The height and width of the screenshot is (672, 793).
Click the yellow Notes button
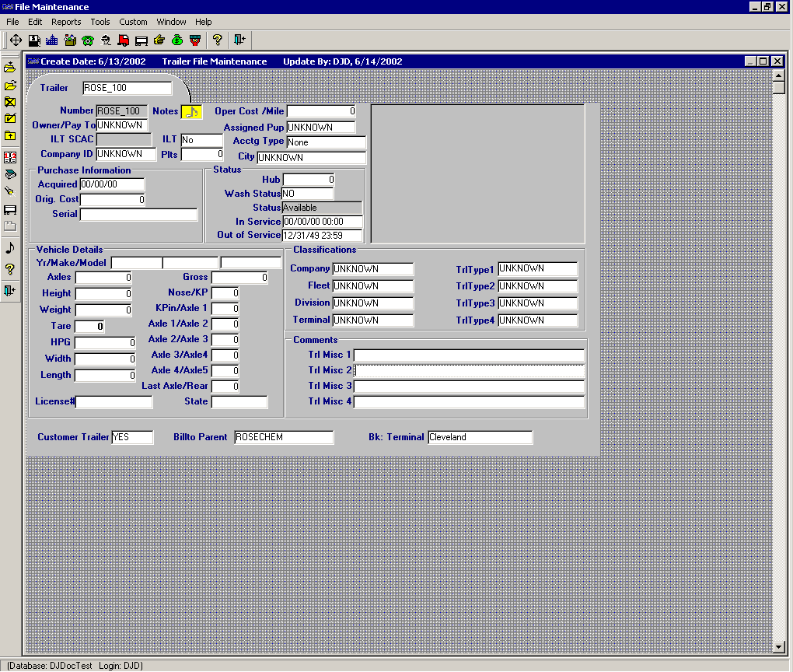pos(191,112)
